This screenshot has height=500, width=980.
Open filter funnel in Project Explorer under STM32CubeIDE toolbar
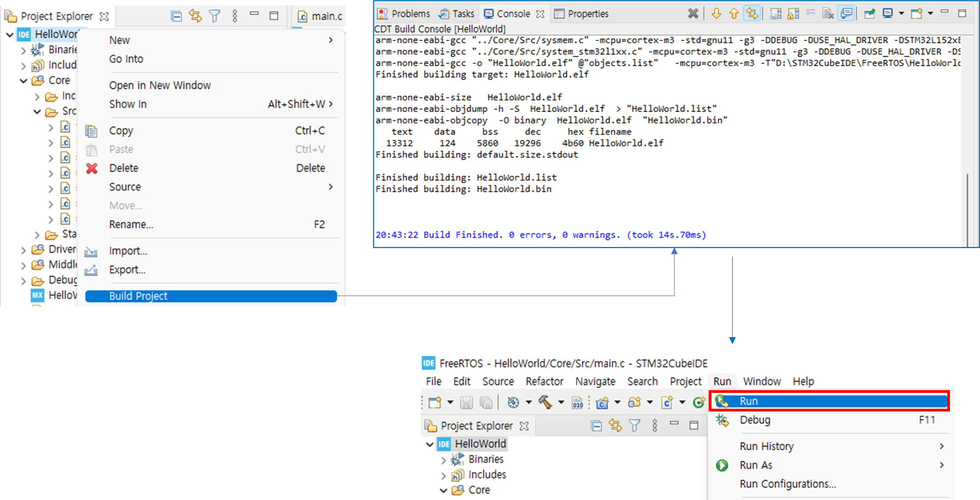(634, 426)
